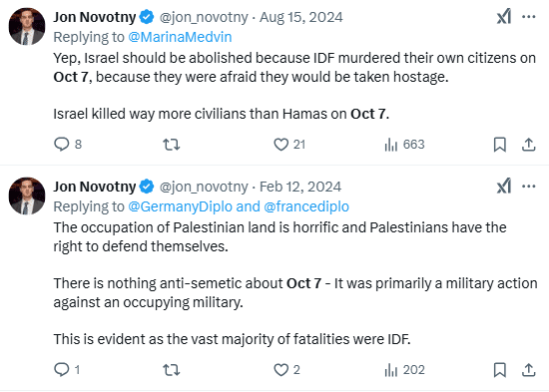Image resolution: width=549 pixels, height=392 pixels.
Task: Repost the Aug 15 tweet
Action: [x=172, y=145]
